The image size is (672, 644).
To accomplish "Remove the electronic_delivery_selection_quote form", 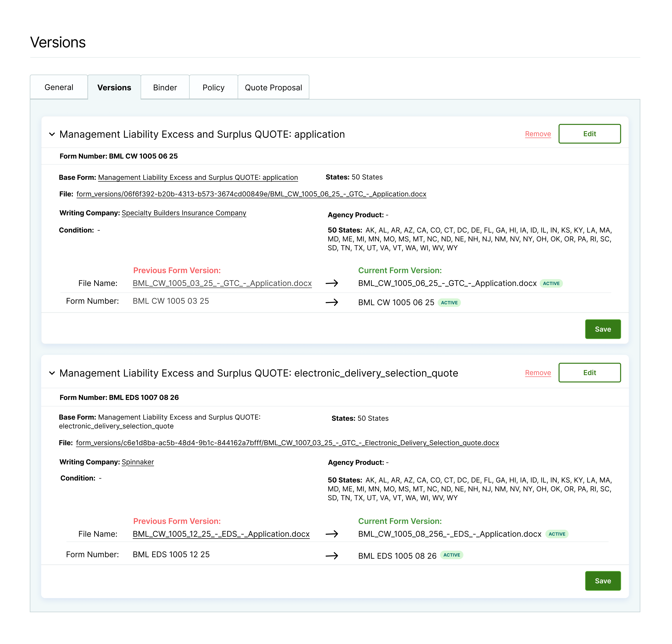I will pyautogui.click(x=538, y=373).
